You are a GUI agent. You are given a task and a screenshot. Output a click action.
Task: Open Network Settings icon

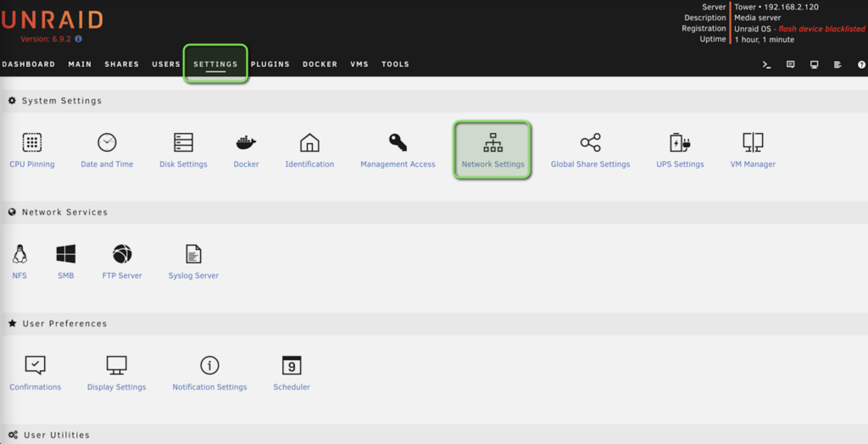(x=492, y=142)
